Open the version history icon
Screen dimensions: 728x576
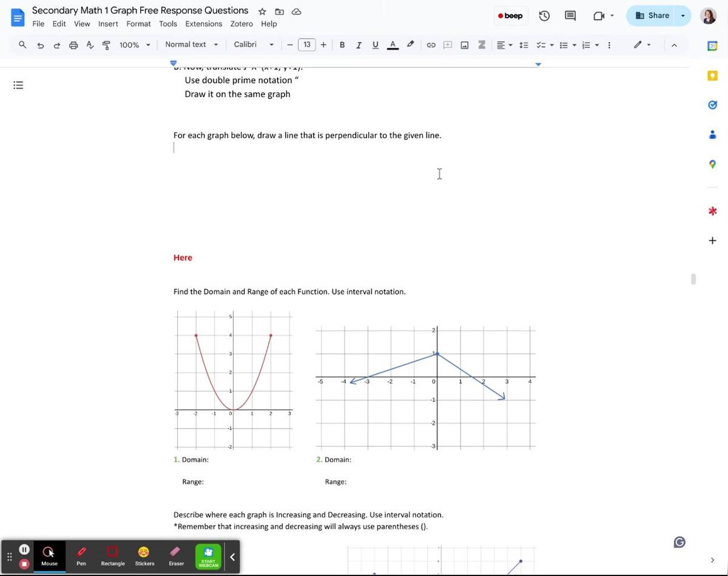(544, 16)
